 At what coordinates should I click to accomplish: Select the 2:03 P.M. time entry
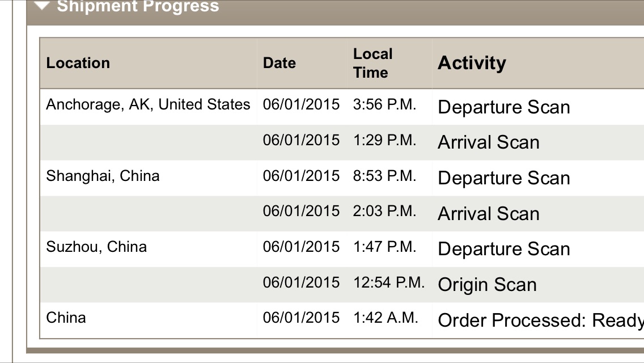[384, 211]
